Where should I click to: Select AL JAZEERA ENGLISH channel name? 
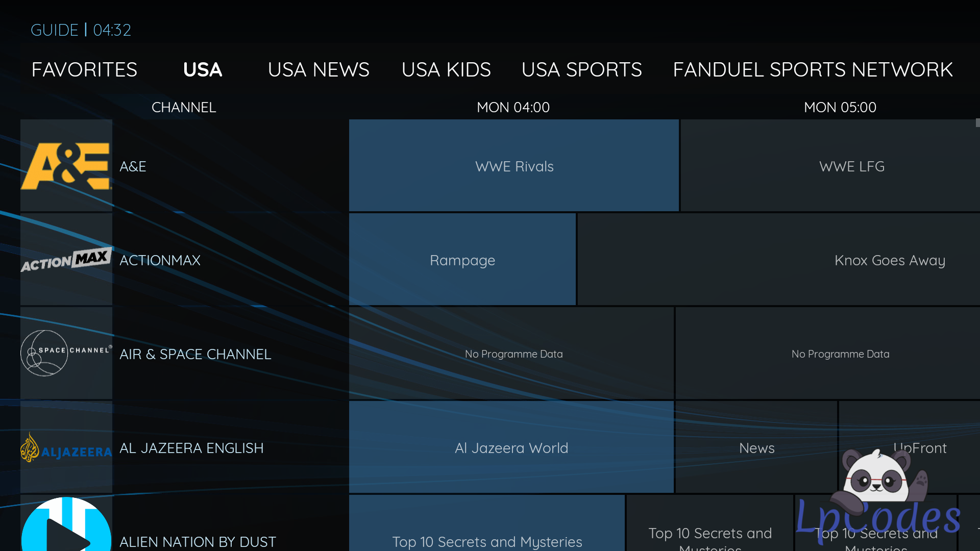(191, 448)
